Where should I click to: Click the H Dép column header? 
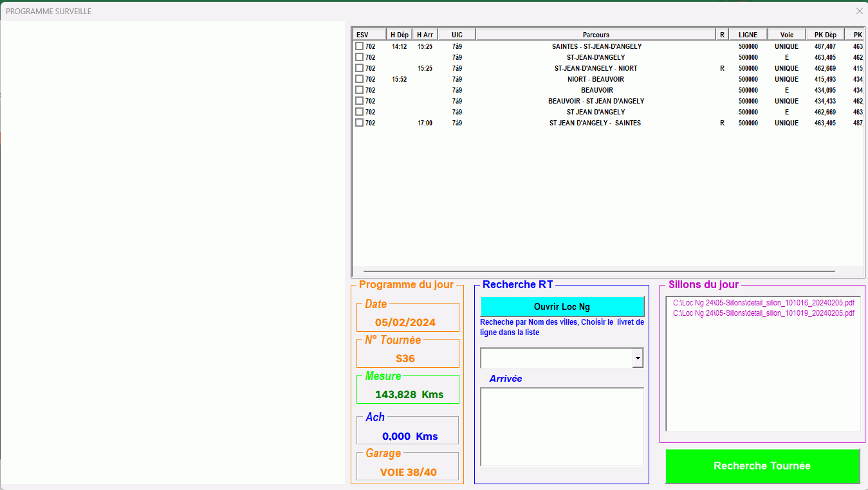399,35
